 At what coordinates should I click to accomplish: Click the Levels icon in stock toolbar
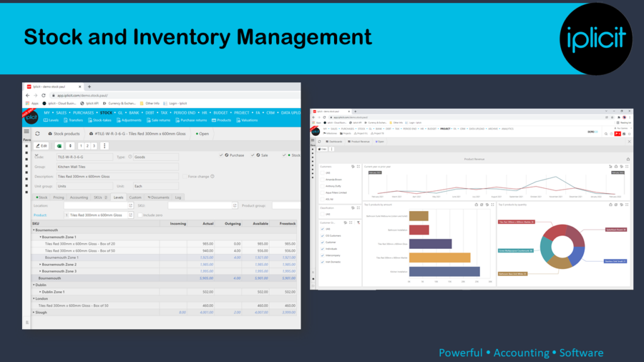click(45, 120)
